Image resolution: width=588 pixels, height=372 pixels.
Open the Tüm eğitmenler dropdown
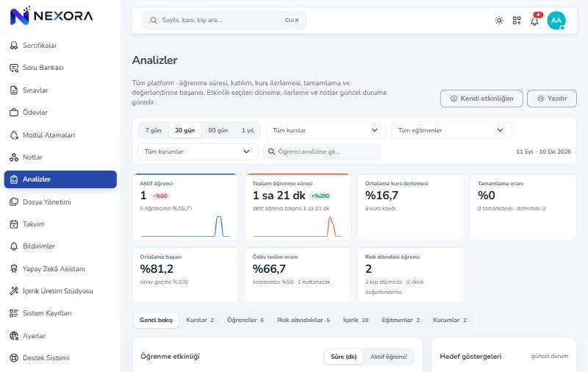coord(451,130)
